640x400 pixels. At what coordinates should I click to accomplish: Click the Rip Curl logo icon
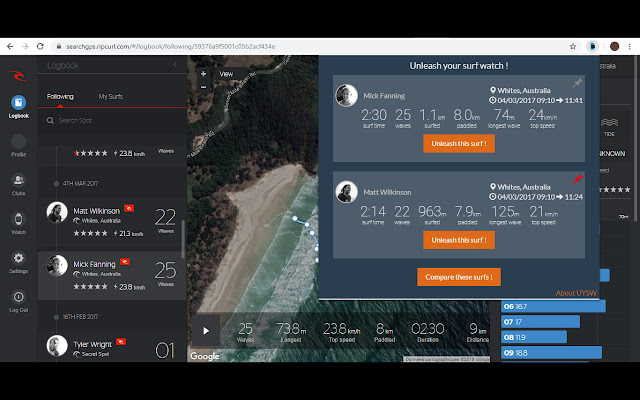coord(18,76)
